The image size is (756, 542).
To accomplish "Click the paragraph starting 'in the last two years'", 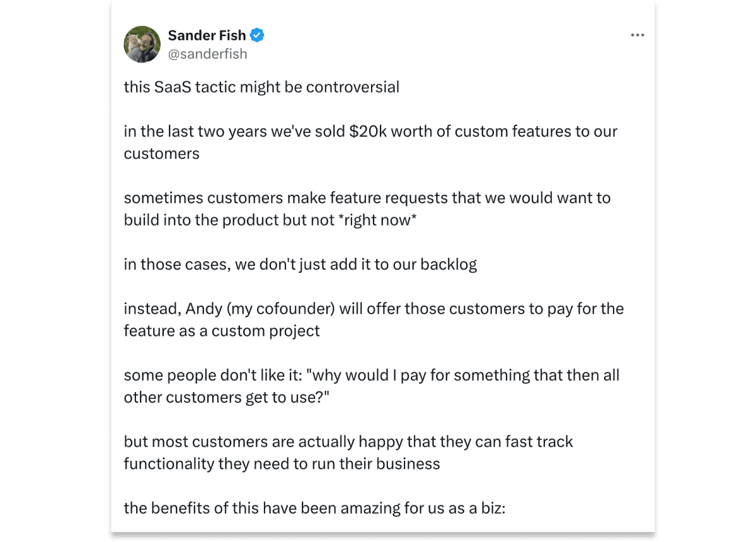I will coord(370,142).
